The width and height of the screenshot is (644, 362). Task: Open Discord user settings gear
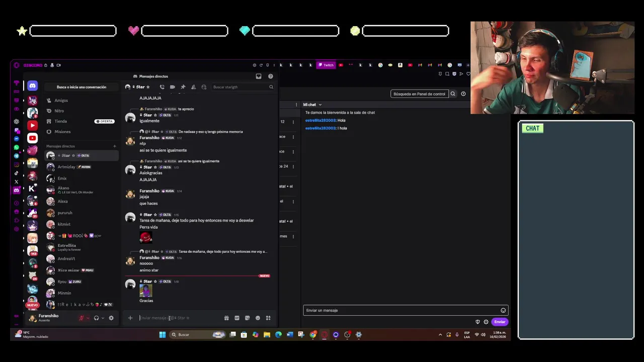point(111,318)
